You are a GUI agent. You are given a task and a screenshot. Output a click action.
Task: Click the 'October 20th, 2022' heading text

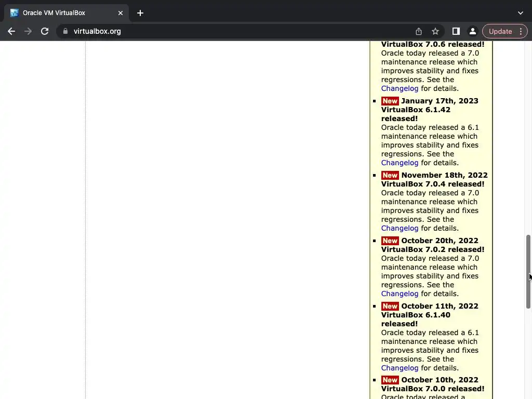[x=440, y=241]
